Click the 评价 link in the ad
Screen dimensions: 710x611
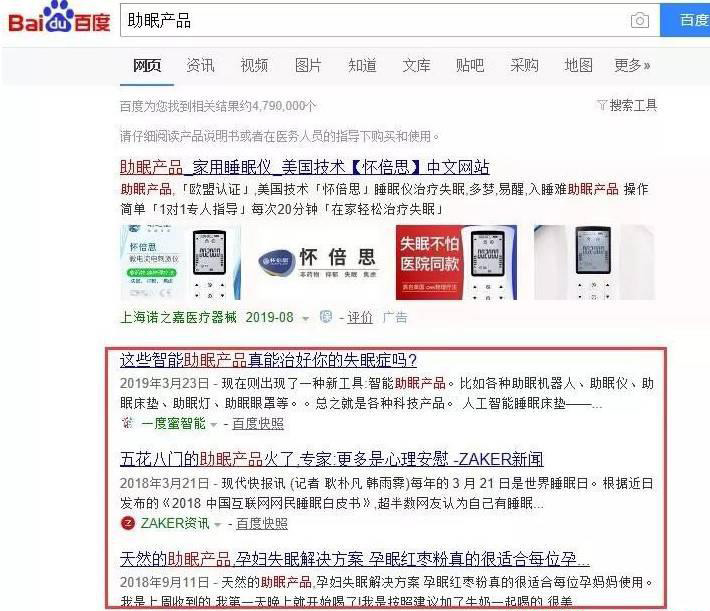pyautogui.click(x=360, y=318)
